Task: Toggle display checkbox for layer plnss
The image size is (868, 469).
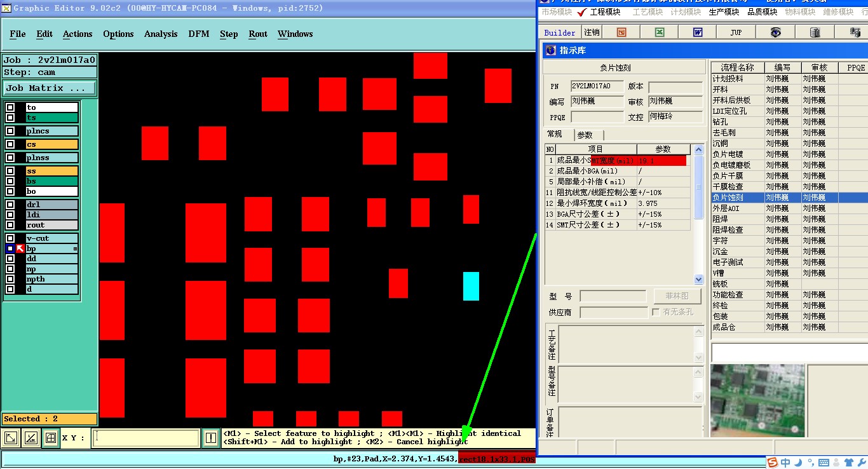Action: pos(10,158)
